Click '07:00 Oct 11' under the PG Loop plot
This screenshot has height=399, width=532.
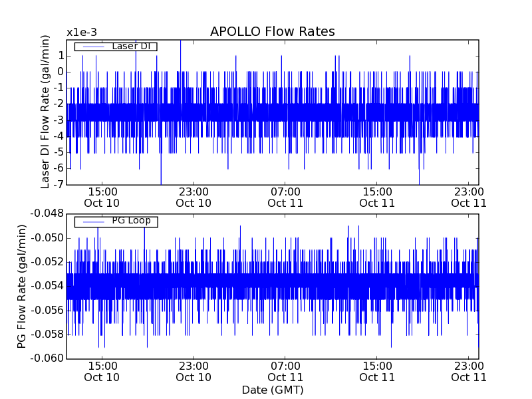tap(285, 372)
